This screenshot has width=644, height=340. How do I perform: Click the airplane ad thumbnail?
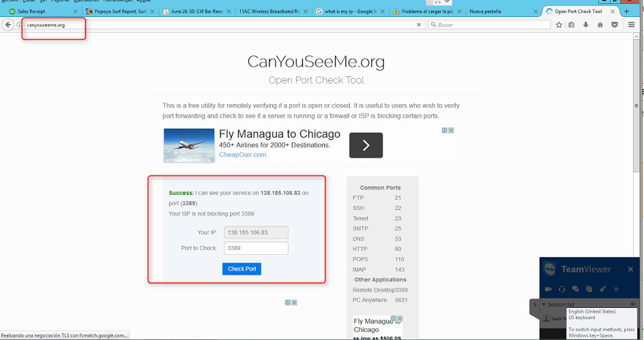(x=189, y=145)
